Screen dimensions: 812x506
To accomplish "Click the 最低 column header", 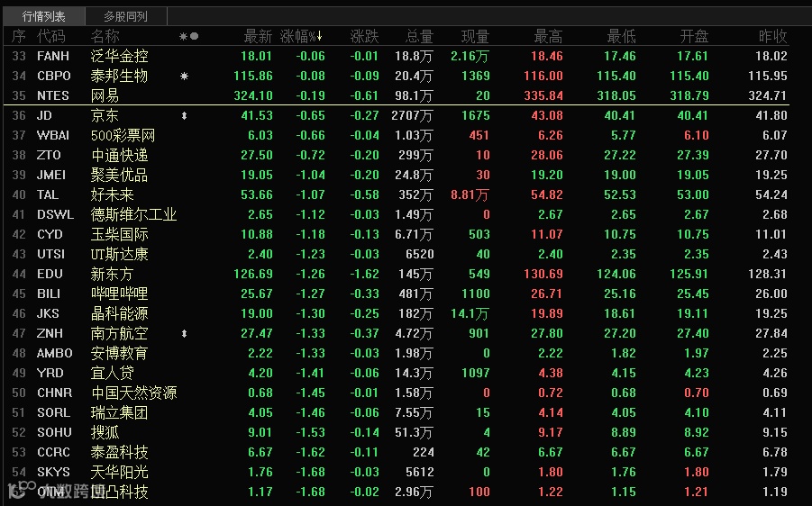I will coord(621,36).
